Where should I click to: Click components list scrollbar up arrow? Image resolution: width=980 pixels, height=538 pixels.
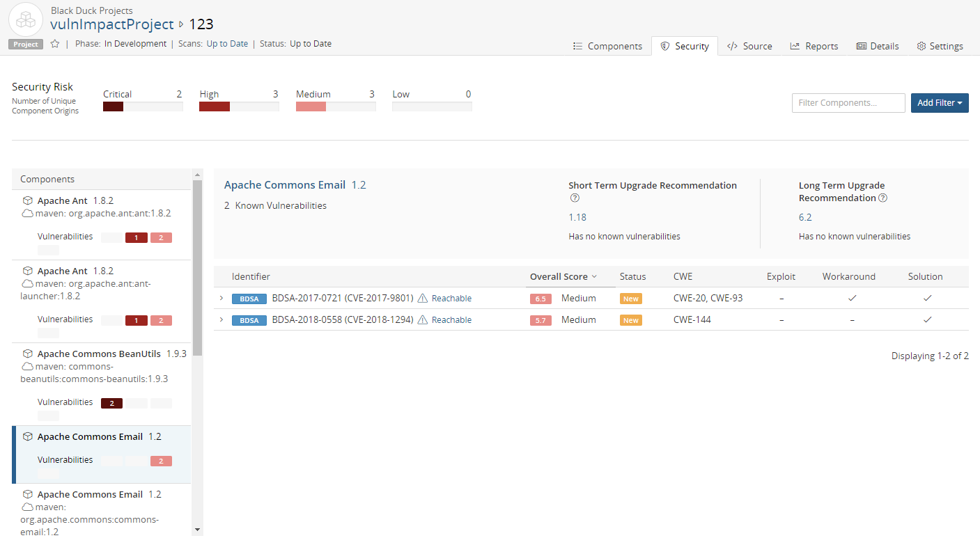[x=197, y=174]
